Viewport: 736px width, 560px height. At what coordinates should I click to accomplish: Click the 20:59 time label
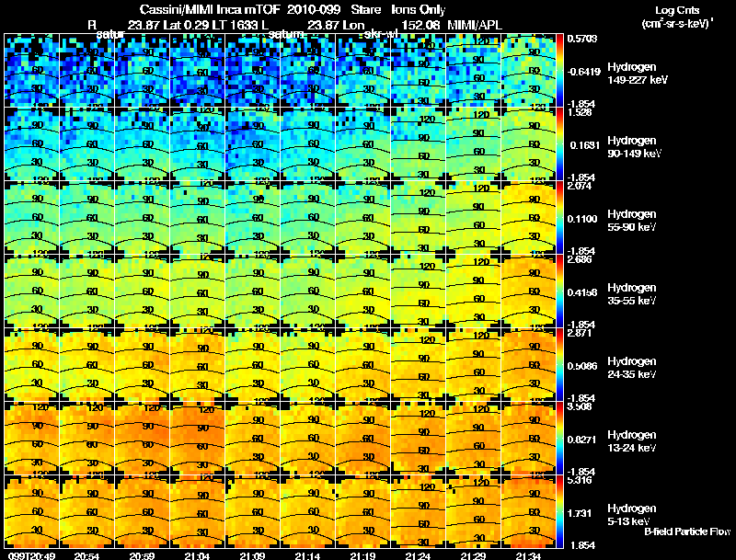click(142, 555)
